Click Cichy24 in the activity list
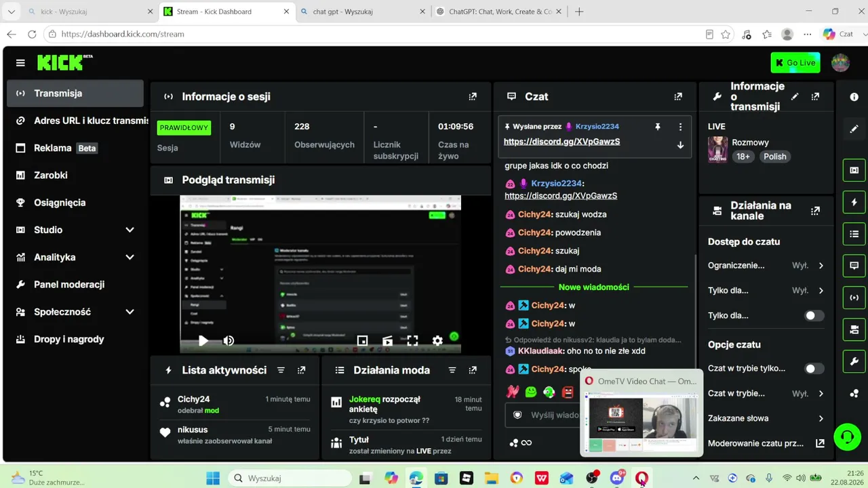 pos(193,399)
